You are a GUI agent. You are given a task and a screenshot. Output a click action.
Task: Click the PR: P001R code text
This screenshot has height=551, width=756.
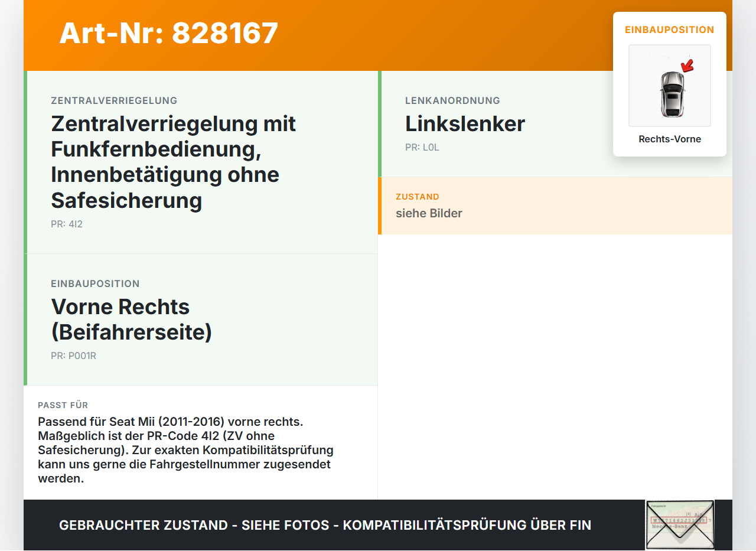tap(73, 356)
